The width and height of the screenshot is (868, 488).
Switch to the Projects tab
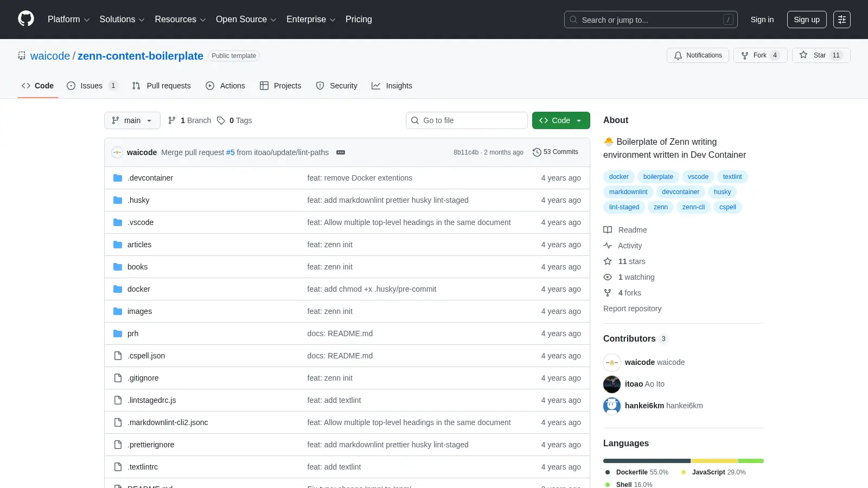[x=280, y=86]
